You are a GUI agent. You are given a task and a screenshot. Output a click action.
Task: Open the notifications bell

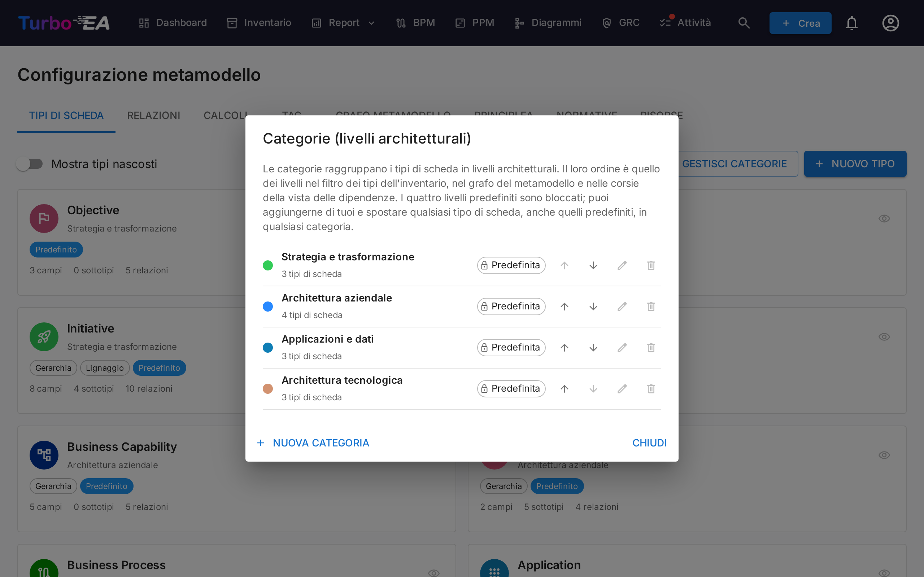click(x=851, y=23)
